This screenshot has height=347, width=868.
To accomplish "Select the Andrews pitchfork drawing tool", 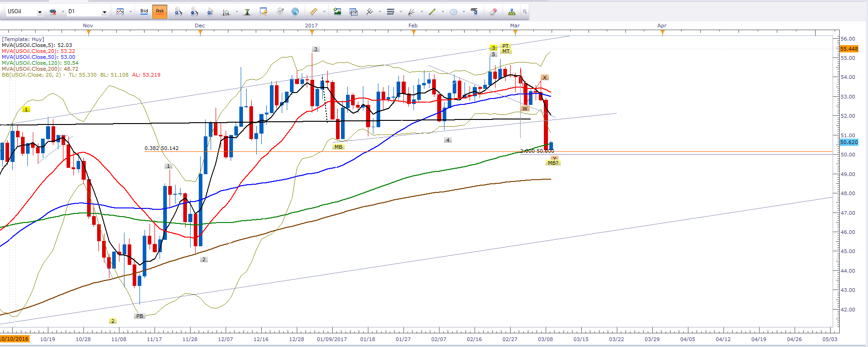I will tap(370, 11).
